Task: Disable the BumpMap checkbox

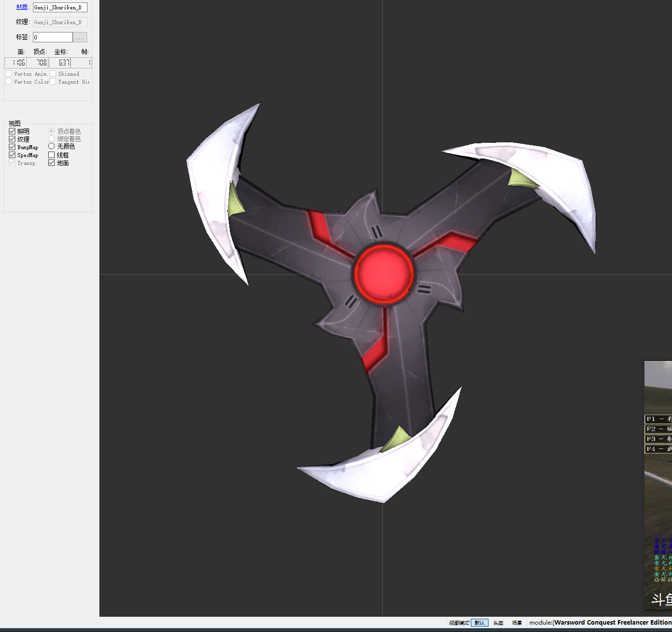Action: pyautogui.click(x=12, y=147)
